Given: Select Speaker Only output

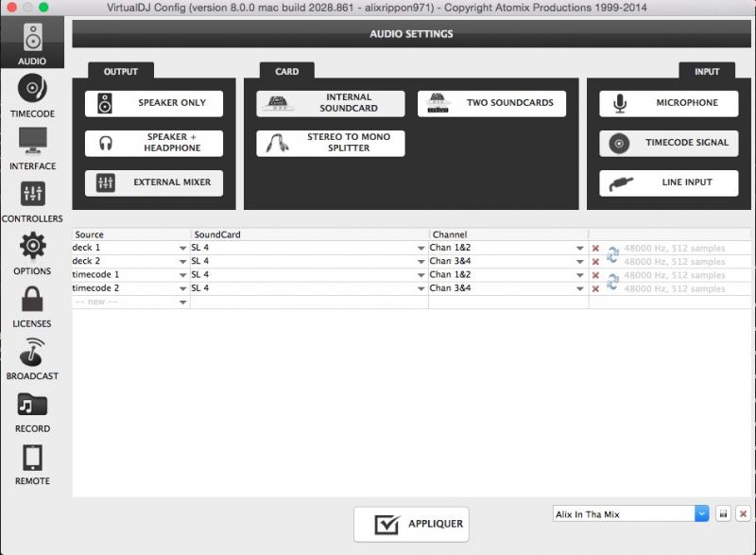Looking at the screenshot, I should (154, 103).
